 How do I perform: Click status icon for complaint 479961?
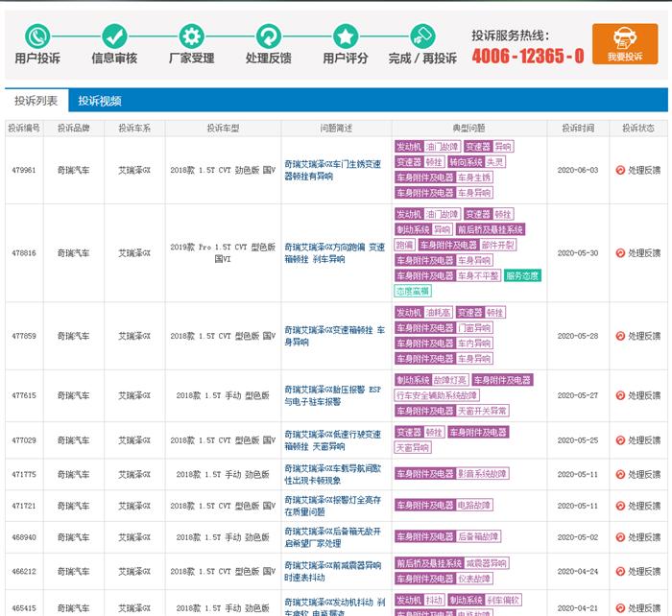(620, 170)
